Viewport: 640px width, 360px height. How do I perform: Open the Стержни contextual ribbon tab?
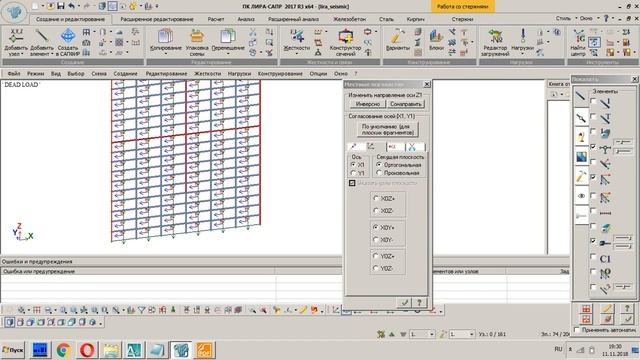pos(462,19)
